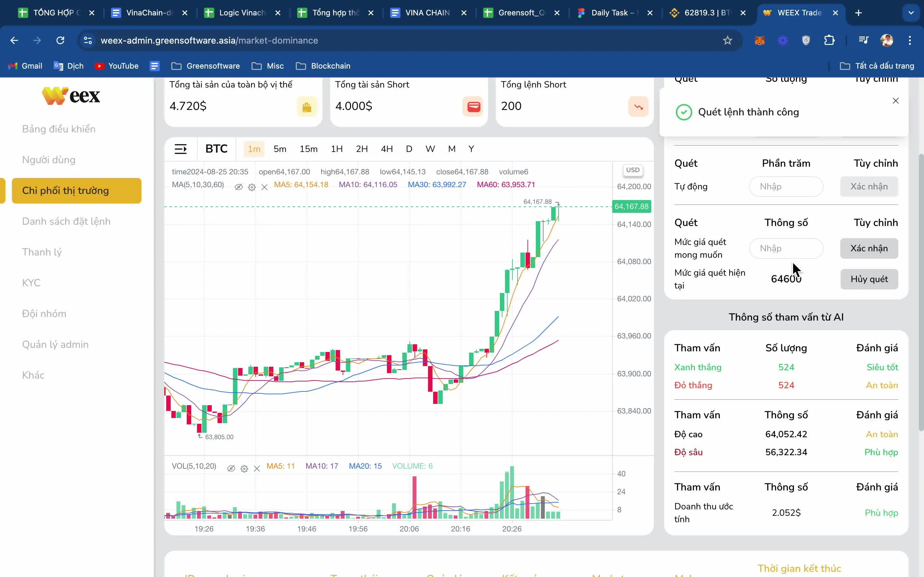
Task: Open the browser extensions puzzle icon
Action: click(829, 40)
